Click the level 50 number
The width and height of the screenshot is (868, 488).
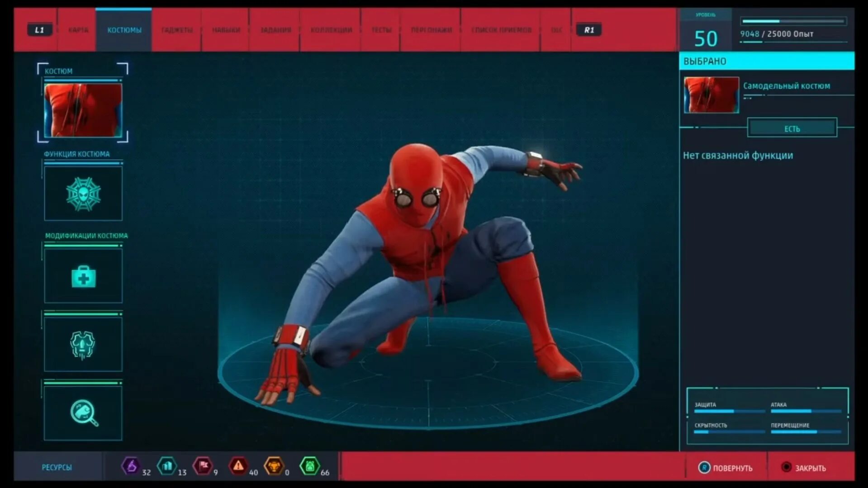pos(706,39)
